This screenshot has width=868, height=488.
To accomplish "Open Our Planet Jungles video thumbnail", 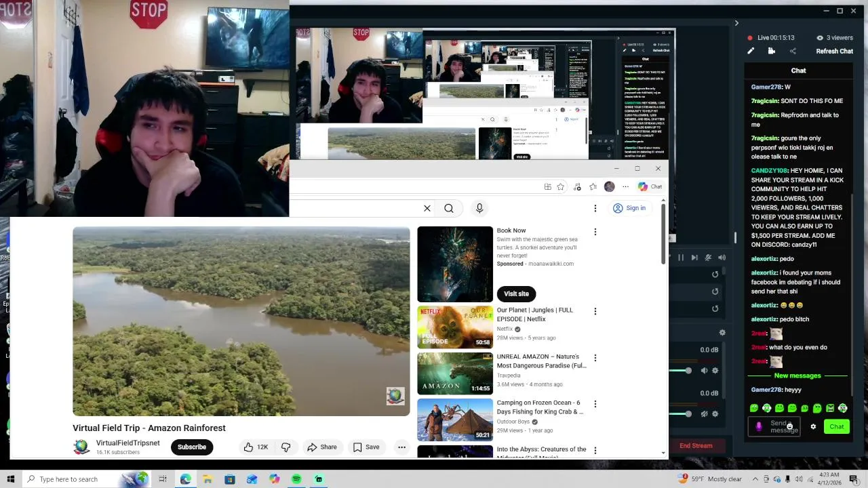I will (455, 327).
